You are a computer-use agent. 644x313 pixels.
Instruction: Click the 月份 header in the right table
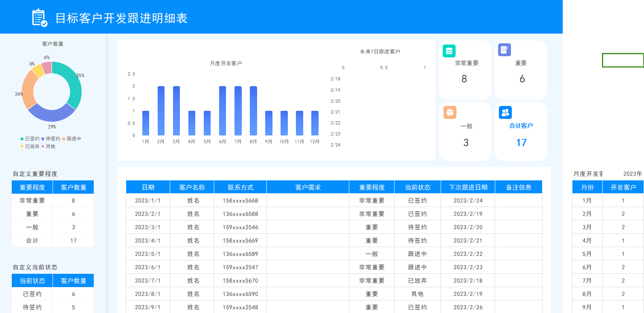click(x=587, y=187)
